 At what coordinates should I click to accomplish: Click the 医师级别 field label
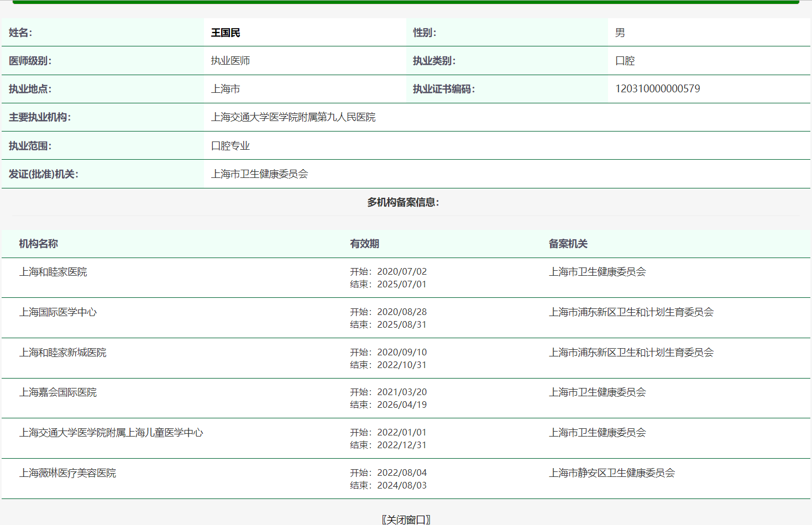point(30,61)
